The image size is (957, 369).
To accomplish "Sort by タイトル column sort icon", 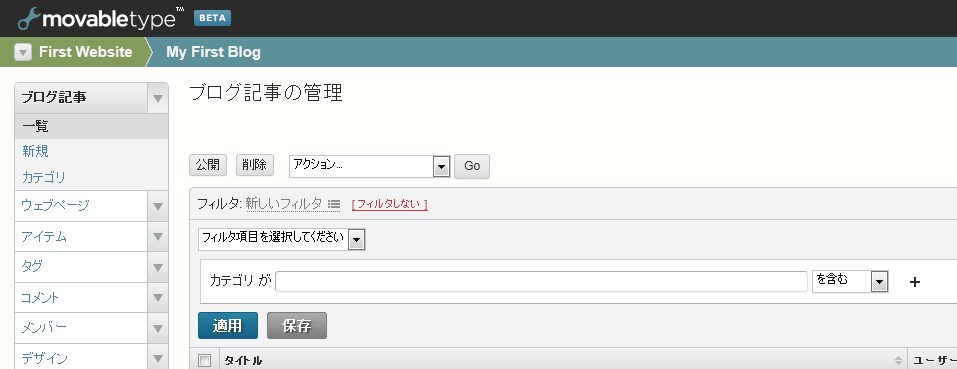I will tap(898, 360).
